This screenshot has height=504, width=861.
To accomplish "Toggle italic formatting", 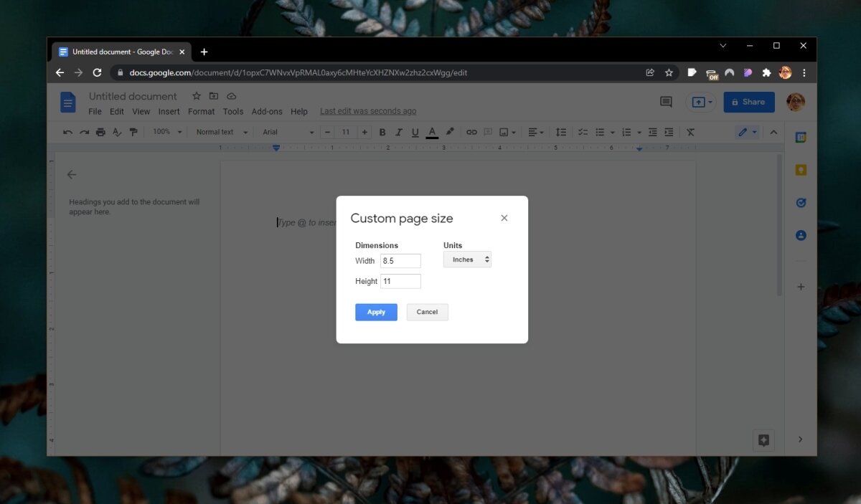I will (x=399, y=132).
